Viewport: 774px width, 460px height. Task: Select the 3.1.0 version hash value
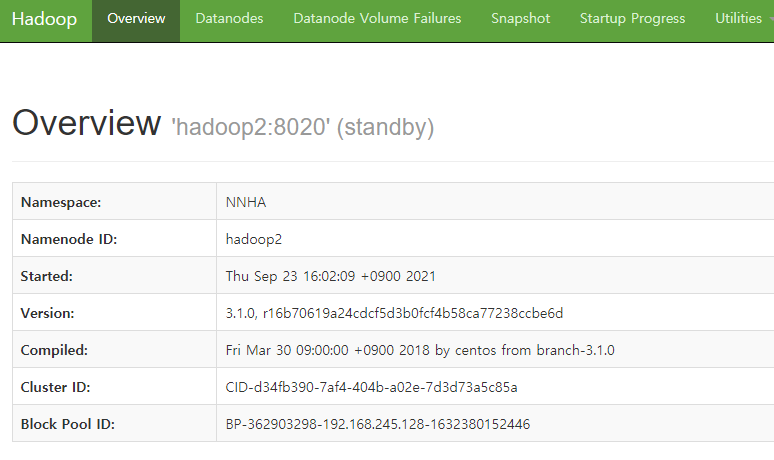(394, 313)
